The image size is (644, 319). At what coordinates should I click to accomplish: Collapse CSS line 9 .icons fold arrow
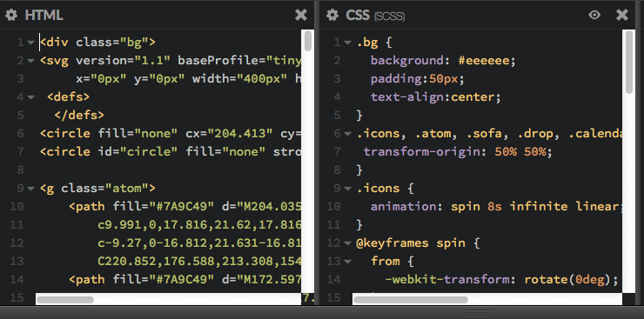(347, 189)
